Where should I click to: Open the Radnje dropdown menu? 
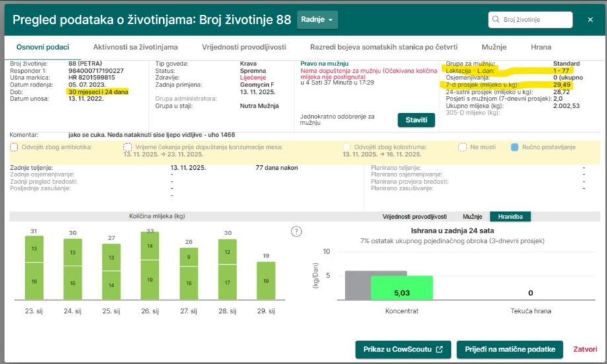click(x=318, y=20)
